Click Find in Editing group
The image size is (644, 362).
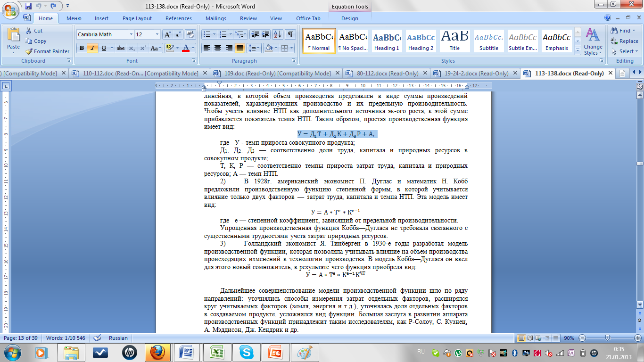(x=624, y=31)
